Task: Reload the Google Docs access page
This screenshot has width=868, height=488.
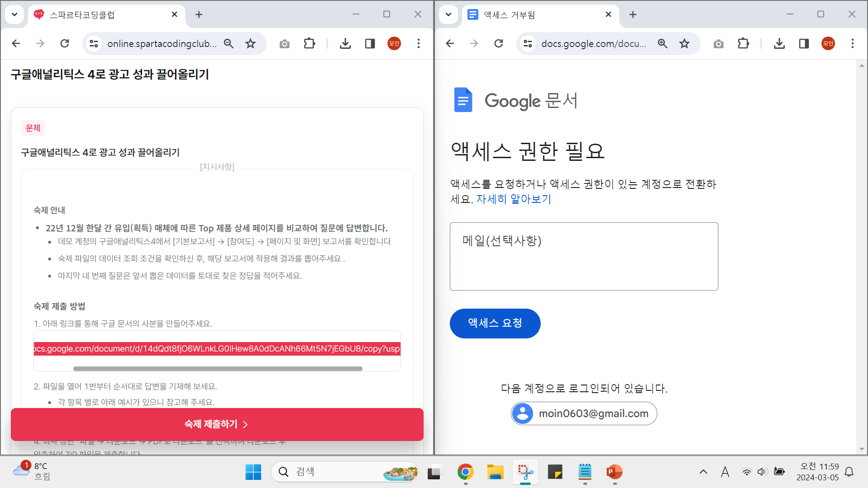Action: (x=499, y=43)
